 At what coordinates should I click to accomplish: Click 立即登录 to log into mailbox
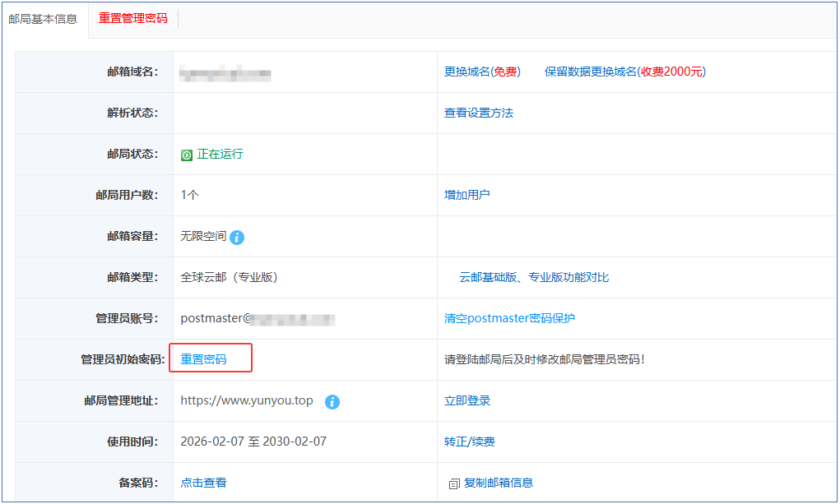click(x=467, y=400)
